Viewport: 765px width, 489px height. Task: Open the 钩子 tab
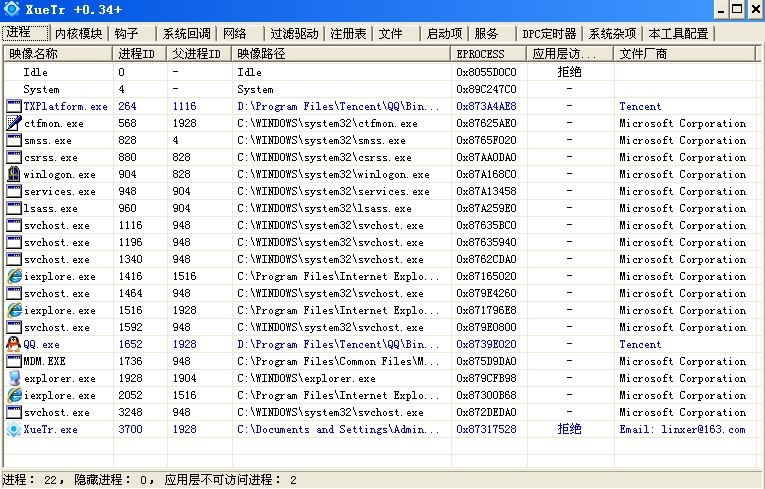(x=132, y=34)
